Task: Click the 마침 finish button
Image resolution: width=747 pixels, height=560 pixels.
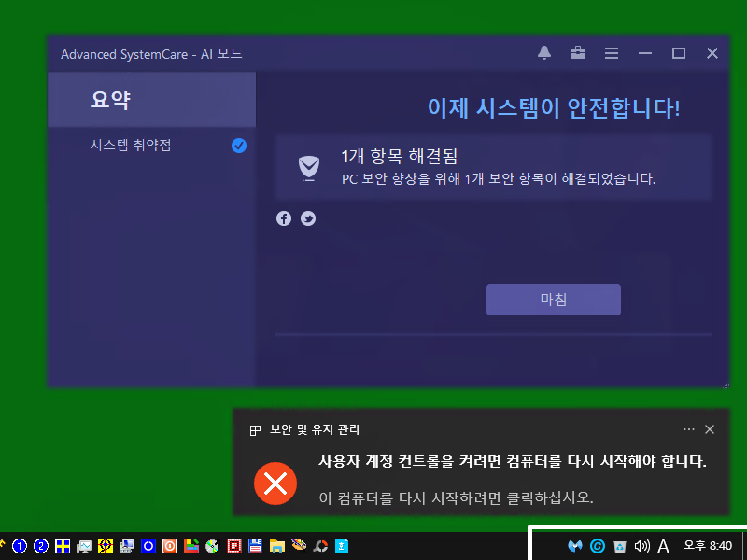Action: pyautogui.click(x=553, y=300)
